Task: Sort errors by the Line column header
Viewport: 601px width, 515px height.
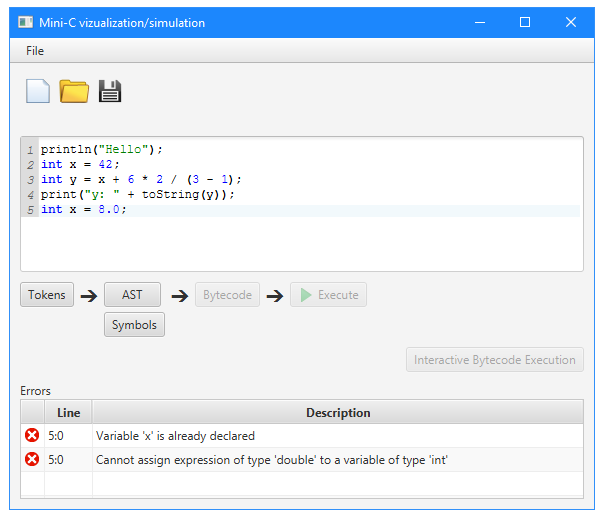Action: click(68, 412)
